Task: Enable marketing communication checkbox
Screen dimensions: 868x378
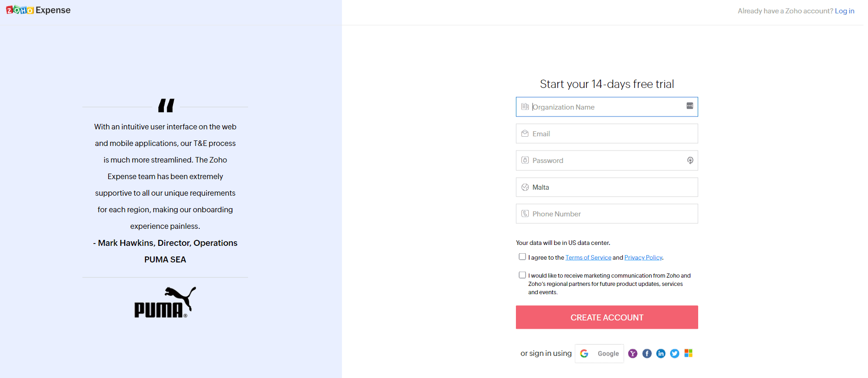Action: 522,275
